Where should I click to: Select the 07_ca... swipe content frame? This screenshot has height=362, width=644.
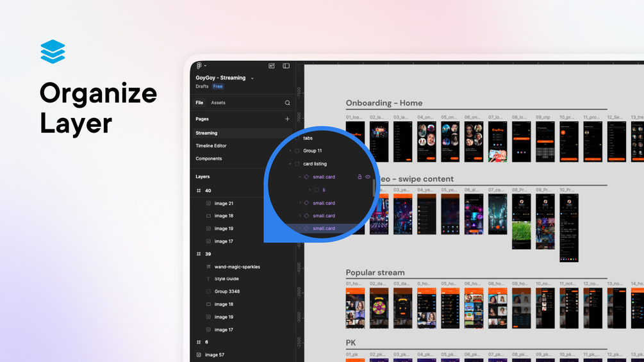(497, 214)
